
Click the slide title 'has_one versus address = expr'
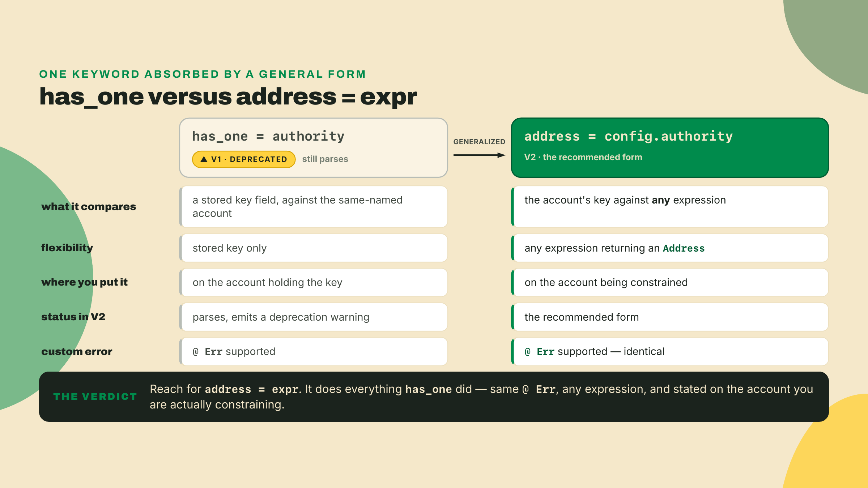(228, 97)
